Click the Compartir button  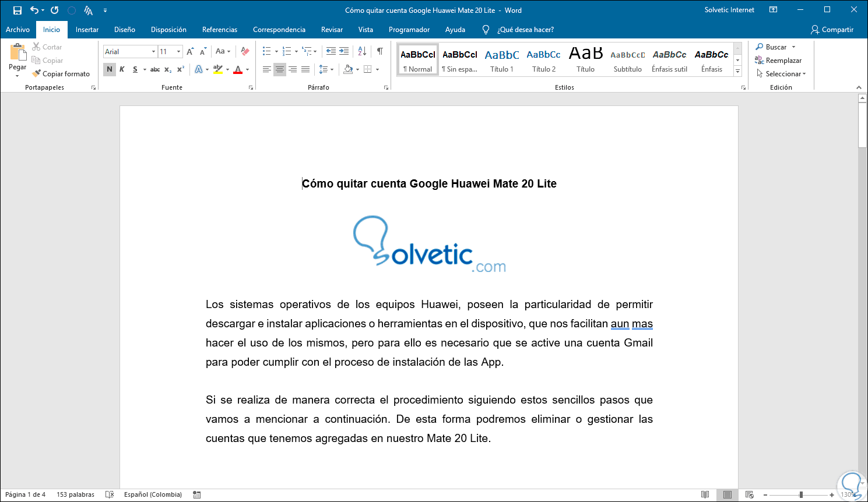(832, 30)
